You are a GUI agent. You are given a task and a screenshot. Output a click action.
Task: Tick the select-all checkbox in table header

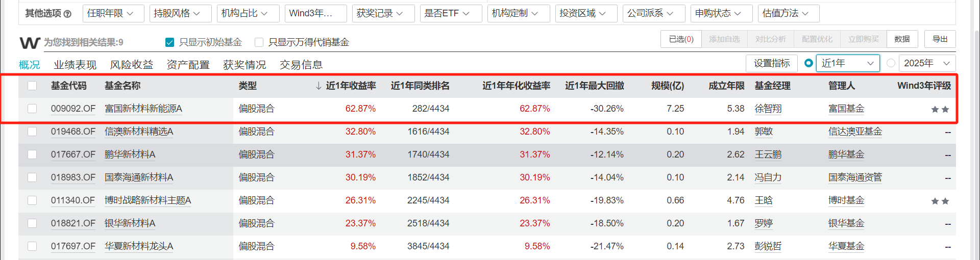coord(32,86)
